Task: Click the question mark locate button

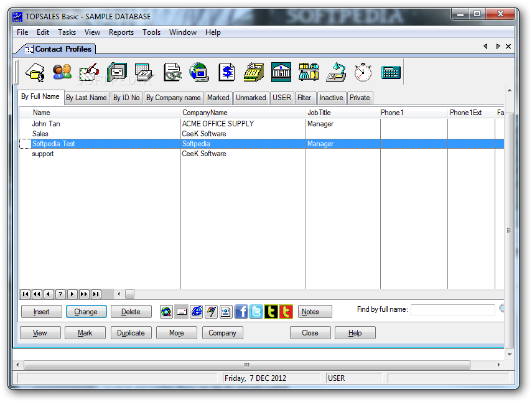Action: (x=60, y=294)
